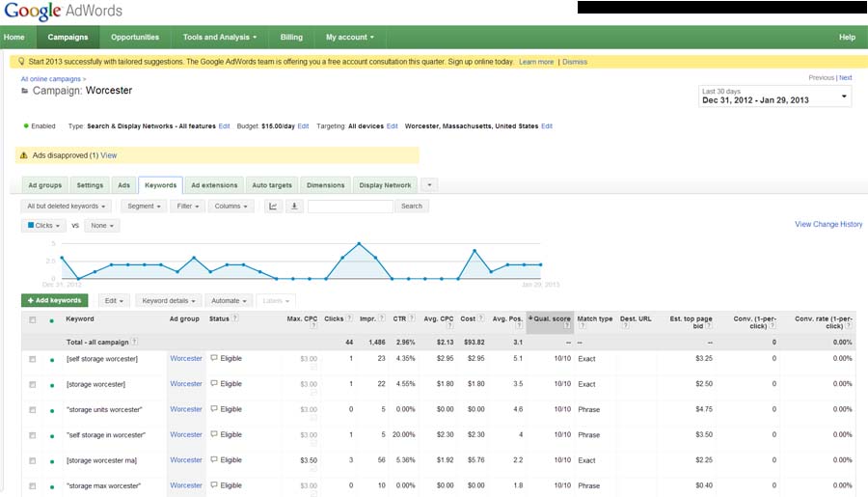Open the All but deleted keywords dropdown
This screenshot has width=868, height=497.
(67, 207)
